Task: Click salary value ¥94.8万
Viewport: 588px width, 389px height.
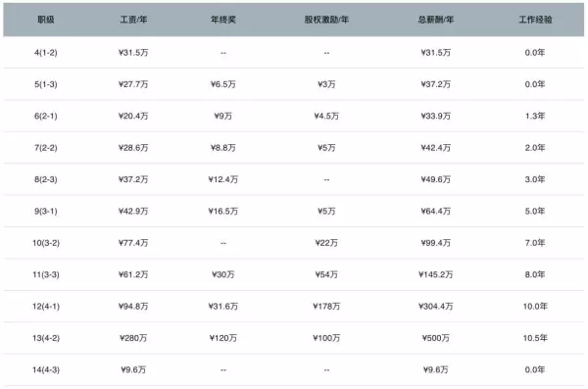Action: coord(133,307)
